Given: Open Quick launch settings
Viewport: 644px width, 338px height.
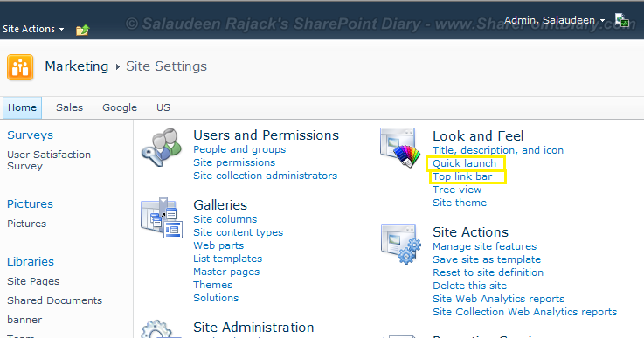Looking at the screenshot, I should 464,163.
